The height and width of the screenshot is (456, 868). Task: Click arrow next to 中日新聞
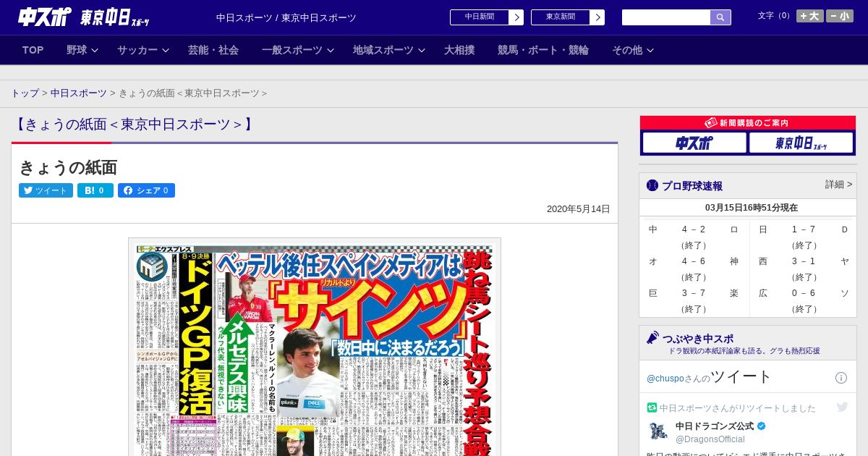point(516,17)
